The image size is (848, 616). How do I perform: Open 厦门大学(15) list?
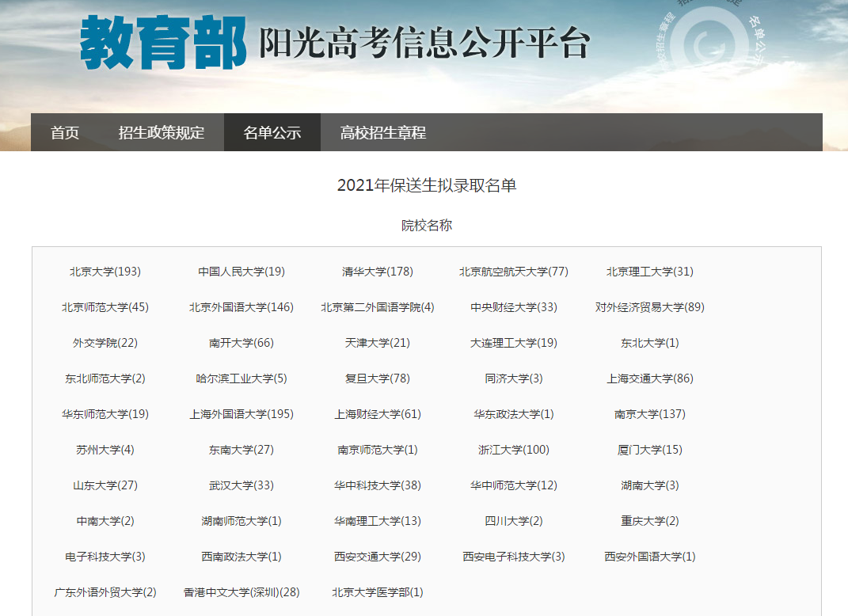pyautogui.click(x=650, y=450)
